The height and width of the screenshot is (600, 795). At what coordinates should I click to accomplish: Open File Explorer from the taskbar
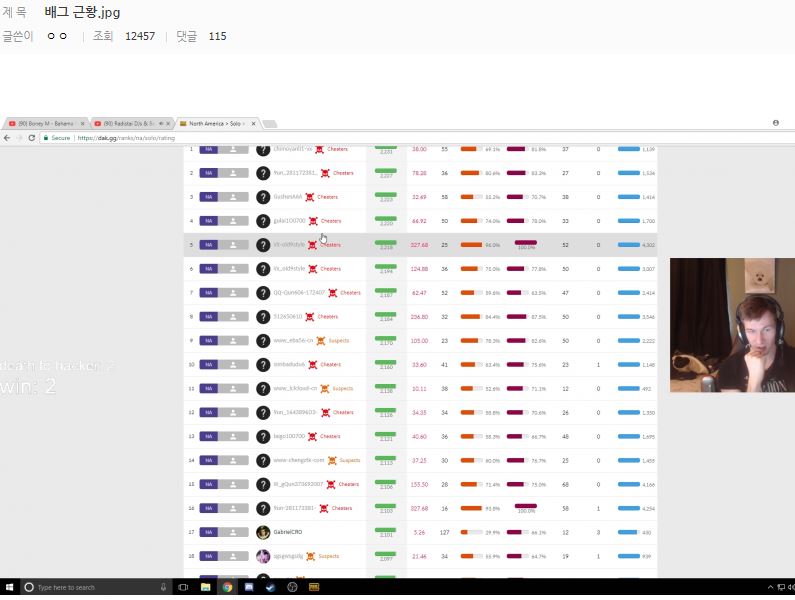click(x=205, y=588)
